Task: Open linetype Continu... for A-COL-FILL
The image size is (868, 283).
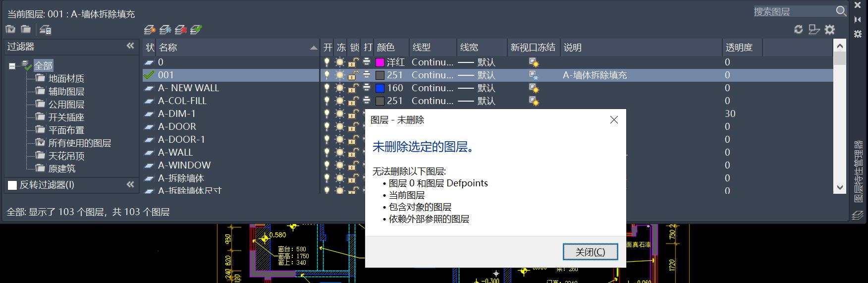Action: 432,101
